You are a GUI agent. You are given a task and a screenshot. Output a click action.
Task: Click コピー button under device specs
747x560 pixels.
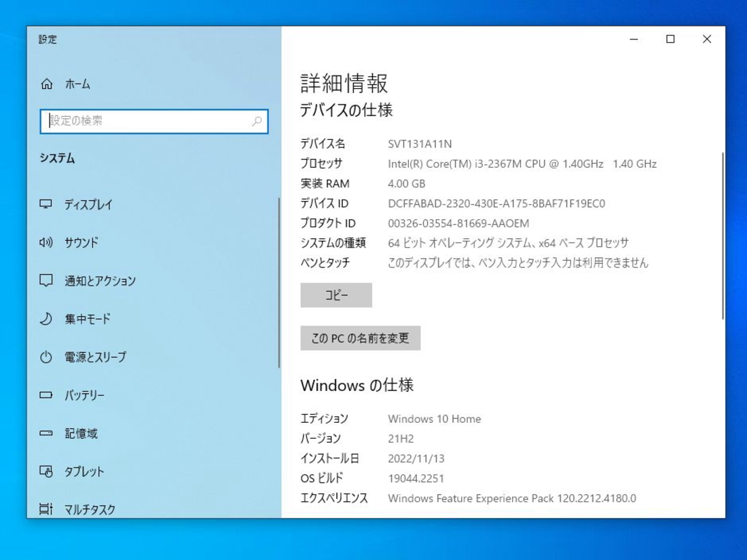tap(336, 295)
